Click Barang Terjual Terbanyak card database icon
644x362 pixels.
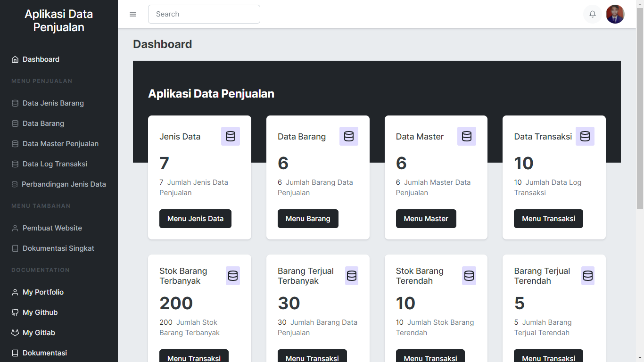pos(352,276)
